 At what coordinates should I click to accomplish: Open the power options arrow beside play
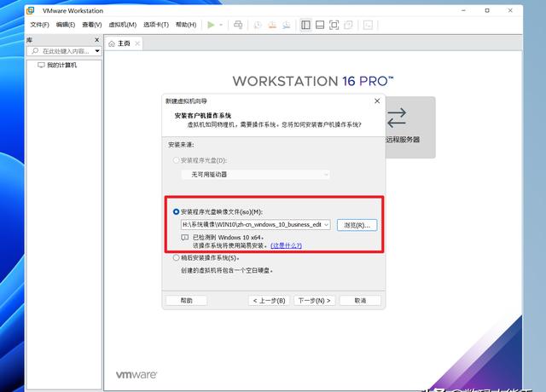221,25
